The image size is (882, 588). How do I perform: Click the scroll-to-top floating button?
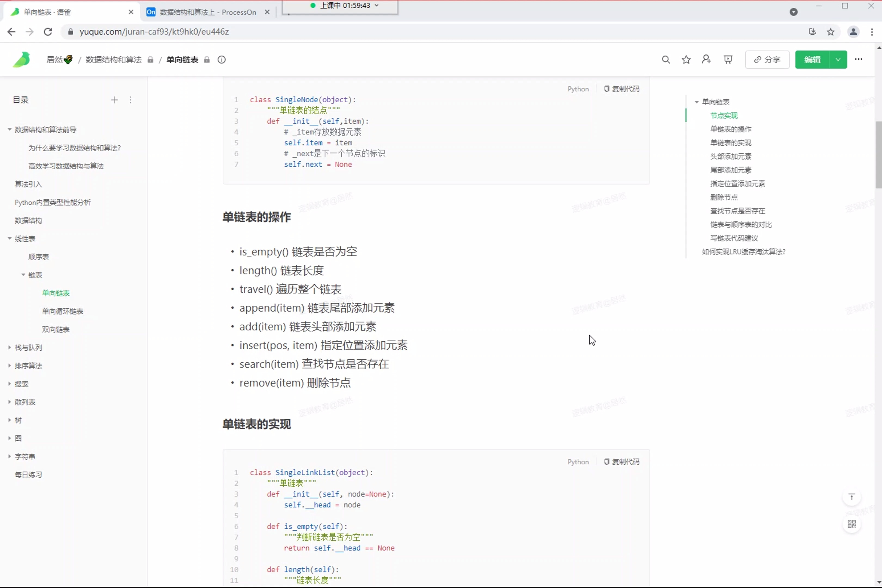[851, 497]
